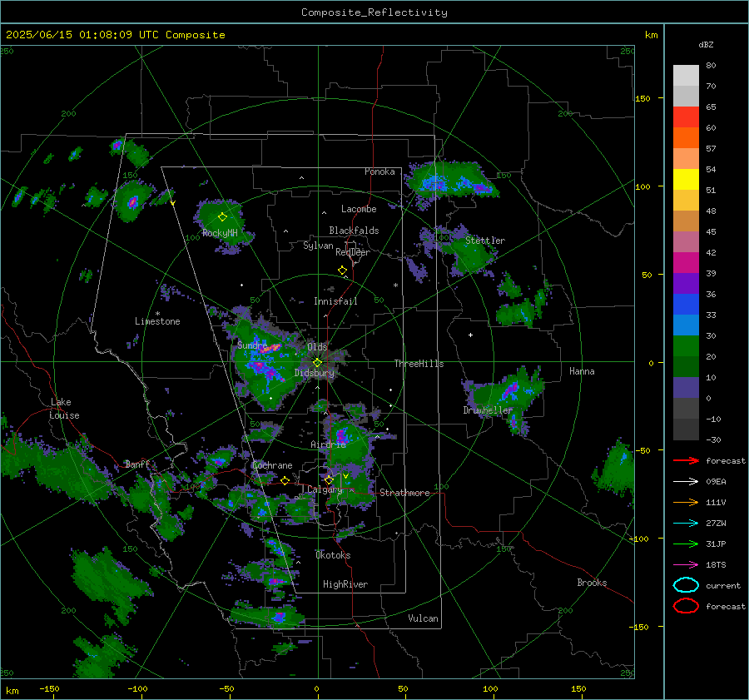Click the yellow radar-center diamond at Olds
Image resolution: width=749 pixels, height=700 pixels.
coord(317,362)
